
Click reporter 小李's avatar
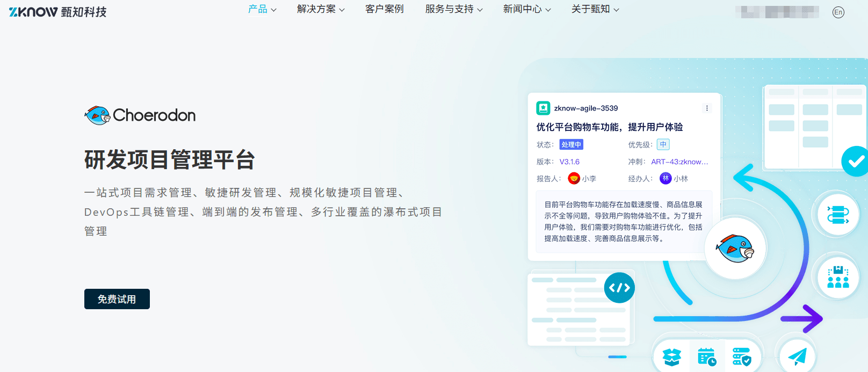click(x=574, y=178)
